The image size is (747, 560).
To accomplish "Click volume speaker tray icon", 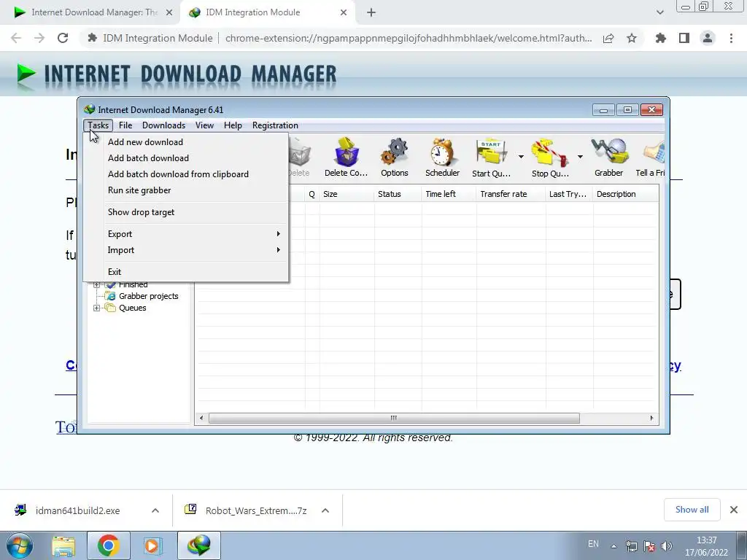I will [x=667, y=545].
